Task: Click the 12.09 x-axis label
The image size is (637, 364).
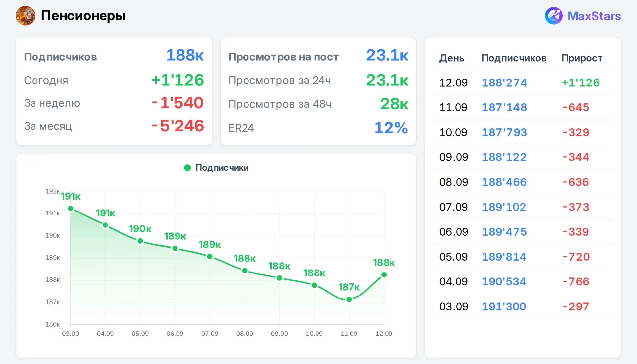Action: (384, 334)
